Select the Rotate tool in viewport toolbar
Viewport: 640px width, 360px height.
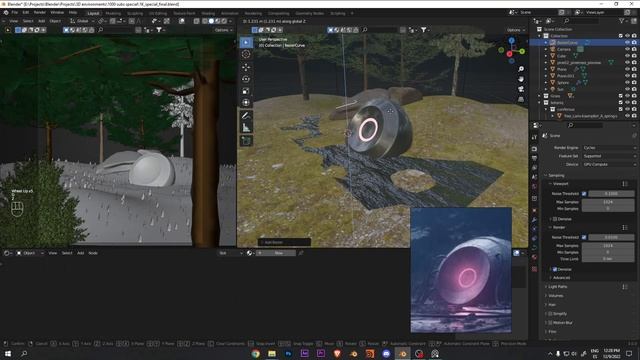[x=246, y=79]
